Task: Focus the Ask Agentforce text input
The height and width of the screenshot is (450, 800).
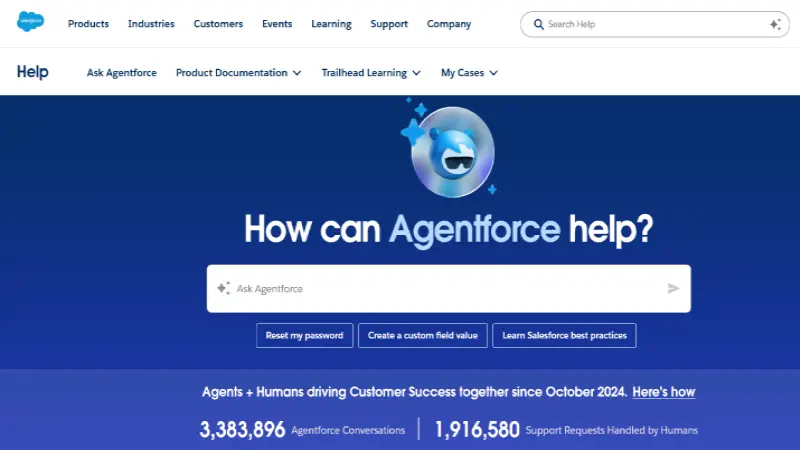Action: pyautogui.click(x=448, y=289)
